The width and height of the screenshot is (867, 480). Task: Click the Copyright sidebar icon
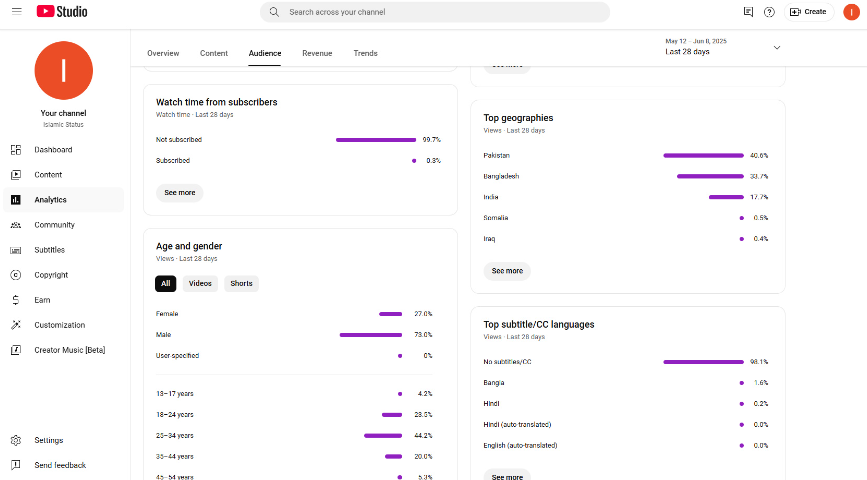pos(16,275)
